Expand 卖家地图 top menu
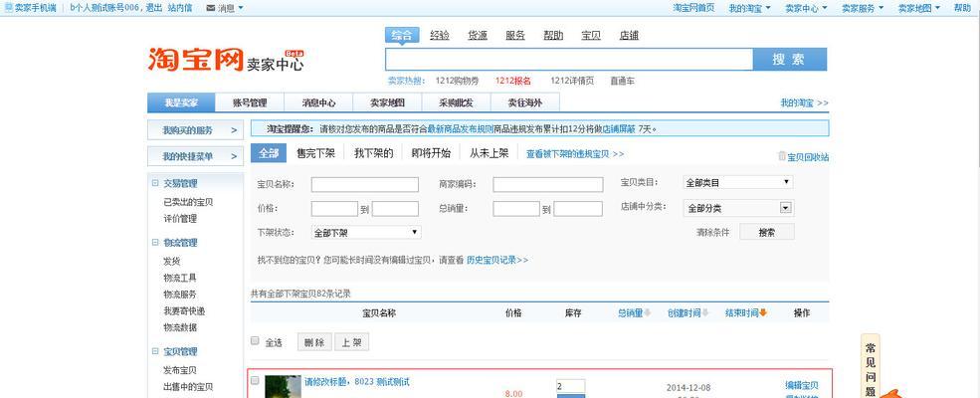The height and width of the screenshot is (398, 980). pos(919,8)
